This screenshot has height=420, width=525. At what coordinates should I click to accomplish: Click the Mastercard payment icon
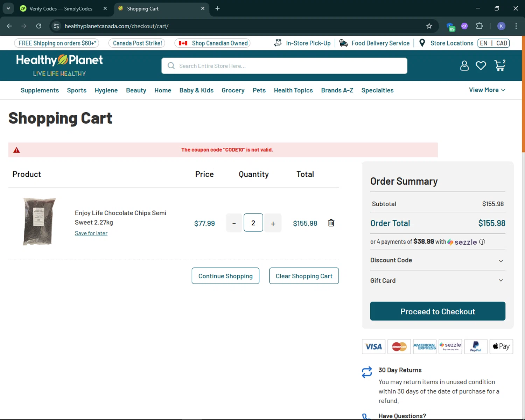399,346
